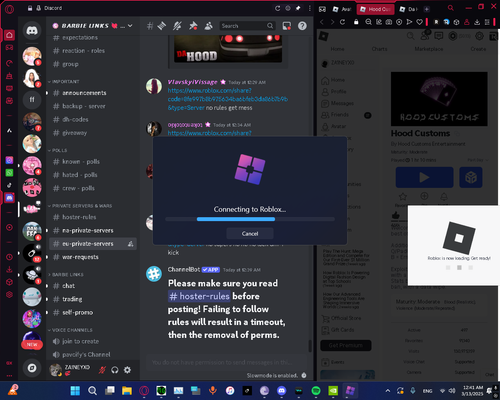500x400 pixels.
Task: Open Opera tab search magnifier
Action: click(x=451, y=8)
